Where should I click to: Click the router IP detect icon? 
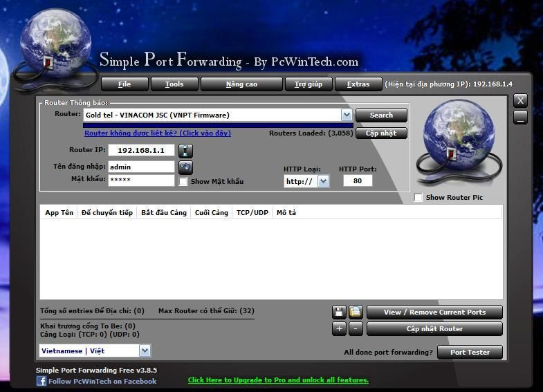tap(185, 151)
